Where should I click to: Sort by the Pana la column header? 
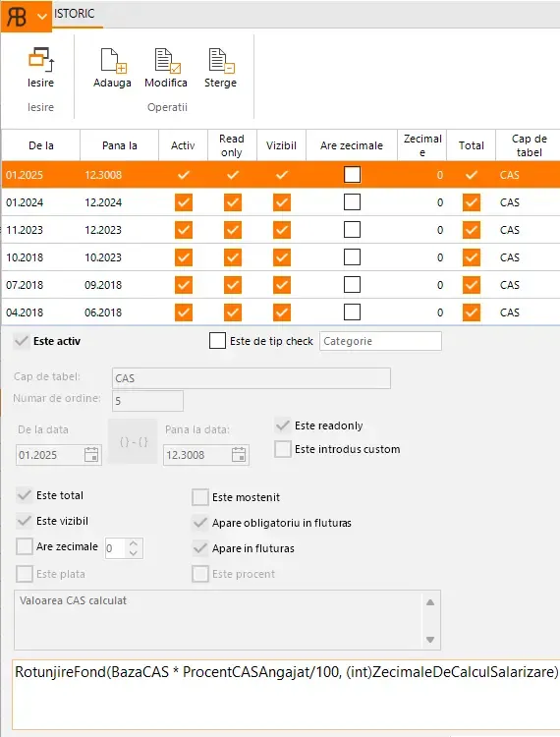pyautogui.click(x=119, y=145)
